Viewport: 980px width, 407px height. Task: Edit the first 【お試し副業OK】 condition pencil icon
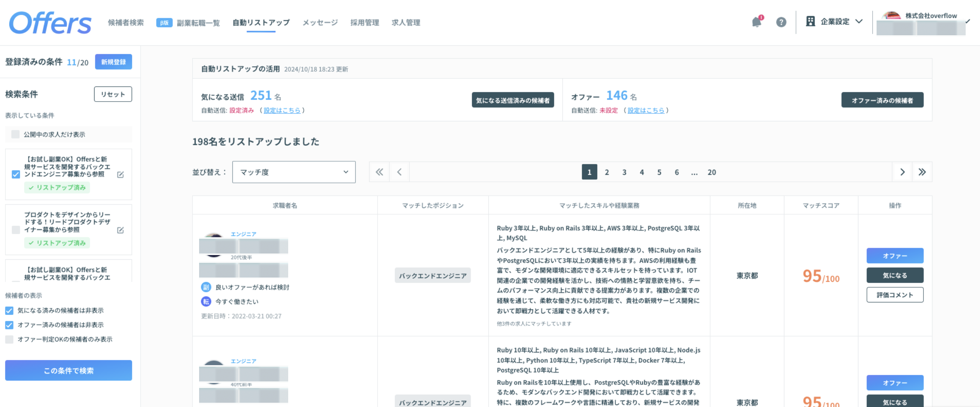[x=120, y=174]
